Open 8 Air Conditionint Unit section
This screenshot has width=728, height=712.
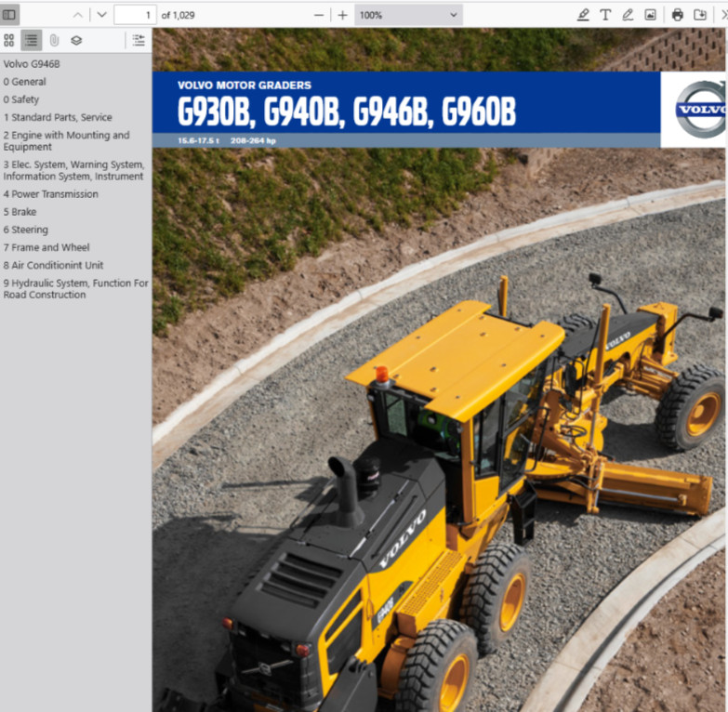pyautogui.click(x=53, y=266)
